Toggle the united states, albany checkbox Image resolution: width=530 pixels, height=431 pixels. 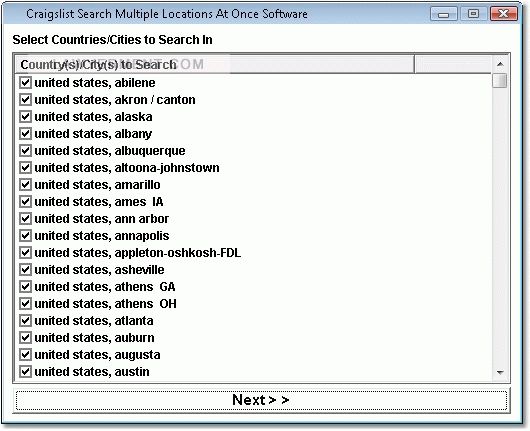[x=25, y=134]
